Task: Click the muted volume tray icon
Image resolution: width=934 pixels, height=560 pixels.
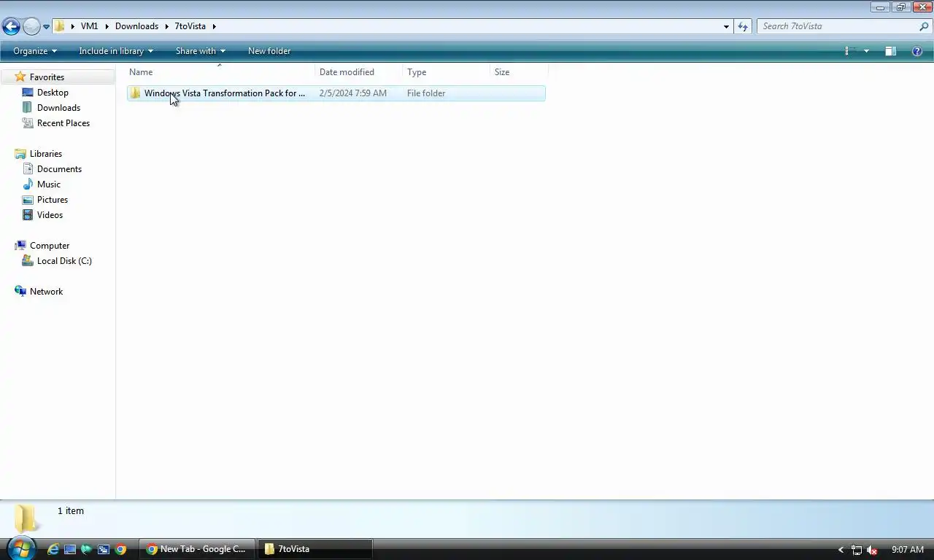Action: (872, 550)
